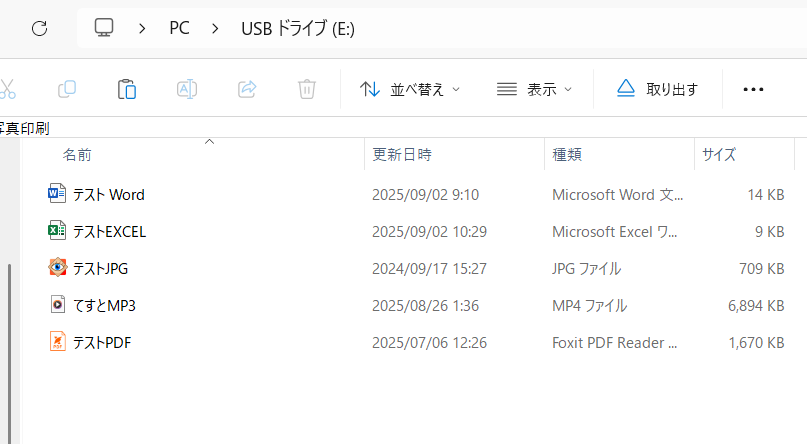Open the 表示 view dropdown

(x=534, y=89)
